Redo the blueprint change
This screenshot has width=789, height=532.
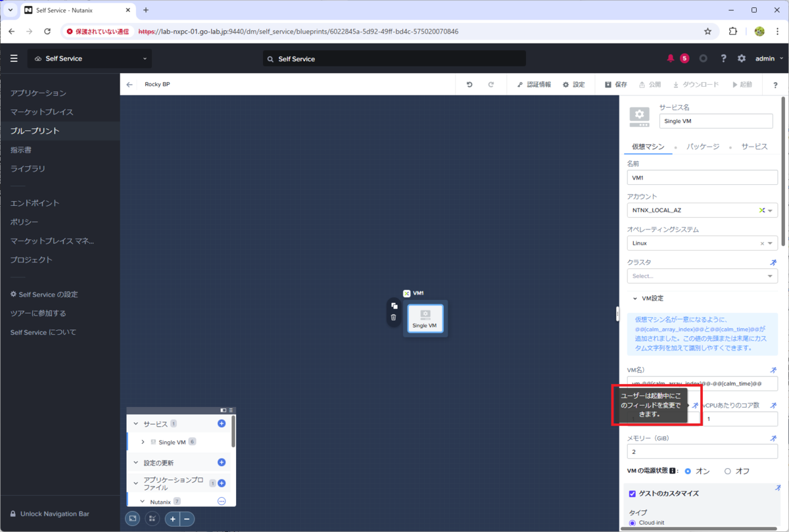pyautogui.click(x=490, y=85)
